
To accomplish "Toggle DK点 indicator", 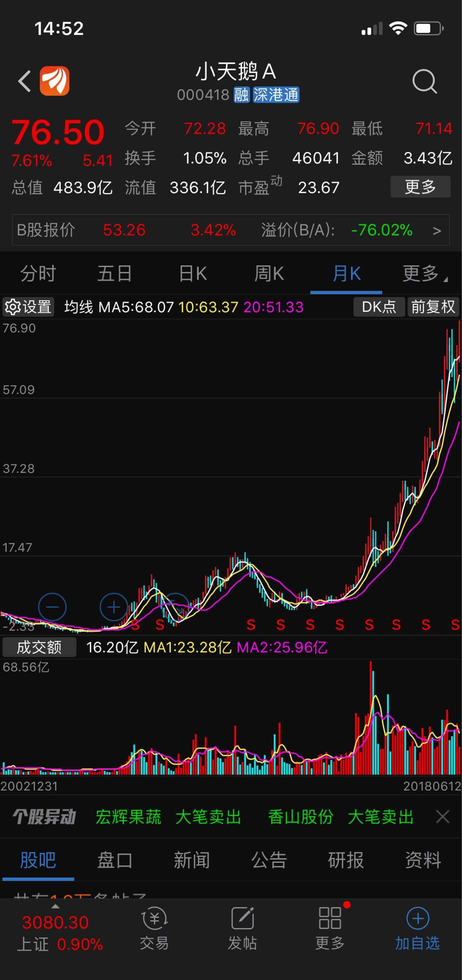I will pos(379,307).
